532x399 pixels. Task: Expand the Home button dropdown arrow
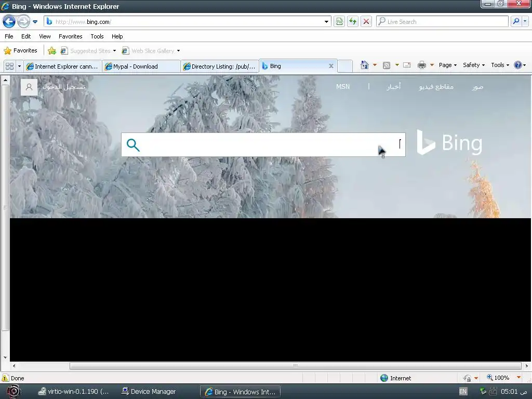[x=375, y=65]
